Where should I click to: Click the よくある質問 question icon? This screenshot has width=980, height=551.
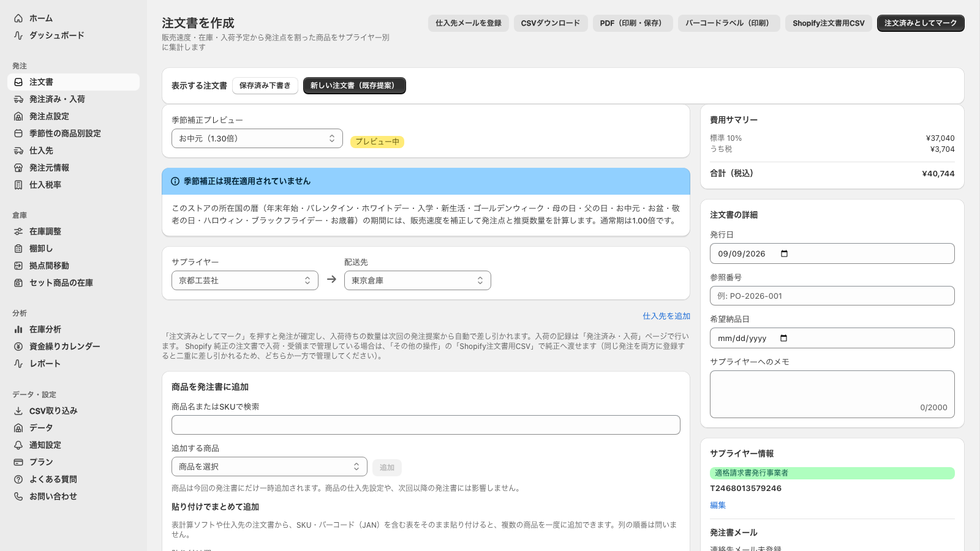[18, 479]
